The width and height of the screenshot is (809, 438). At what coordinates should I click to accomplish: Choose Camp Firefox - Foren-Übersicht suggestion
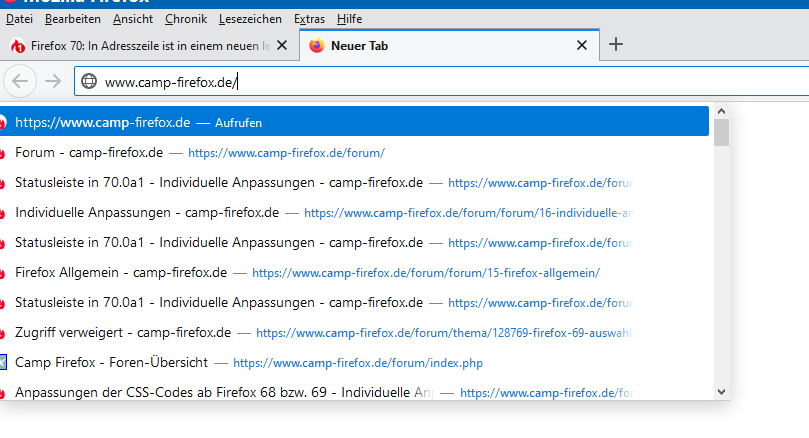click(x=111, y=362)
